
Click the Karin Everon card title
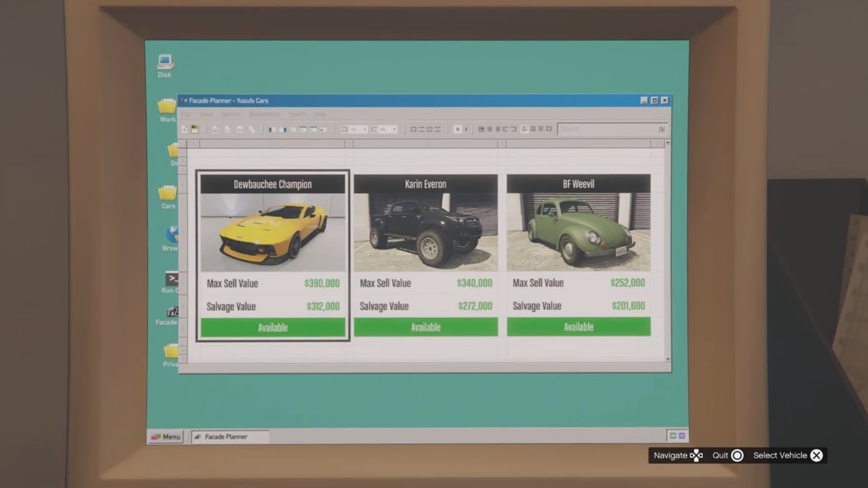(x=426, y=184)
